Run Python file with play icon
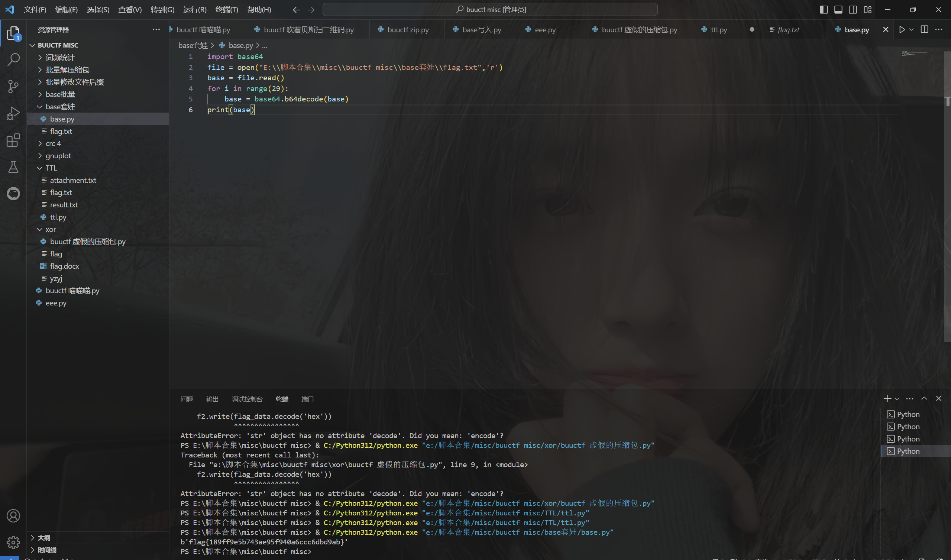This screenshot has height=560, width=951. tap(902, 29)
